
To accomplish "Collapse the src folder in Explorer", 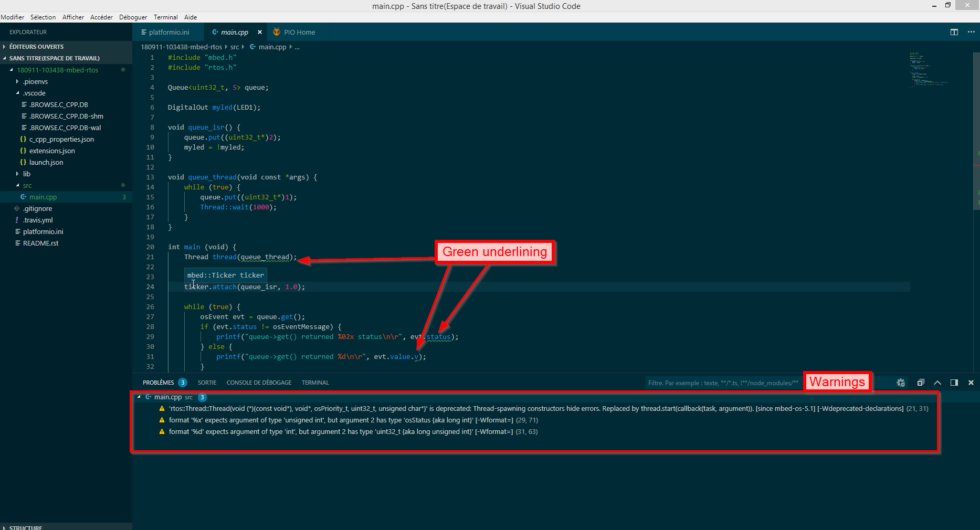I will tap(17, 185).
